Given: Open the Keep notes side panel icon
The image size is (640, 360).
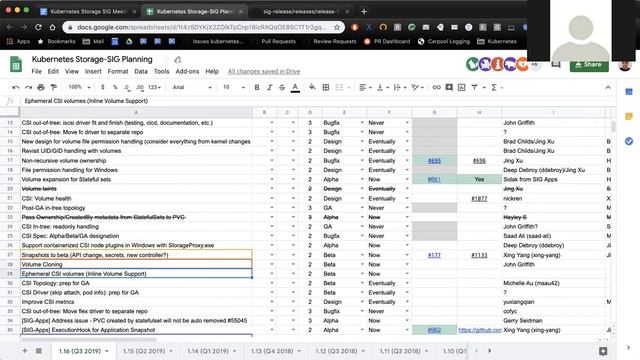Looking at the screenshot, I should pyautogui.click(x=629, y=116).
